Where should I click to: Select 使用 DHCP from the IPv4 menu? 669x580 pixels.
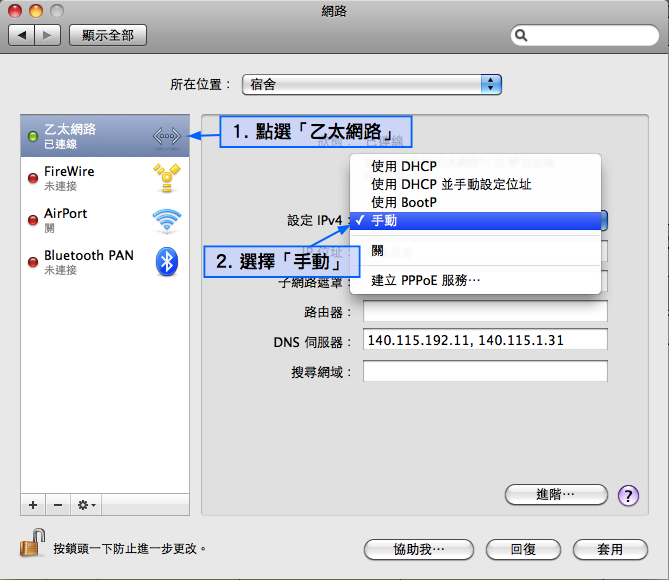tap(403, 167)
